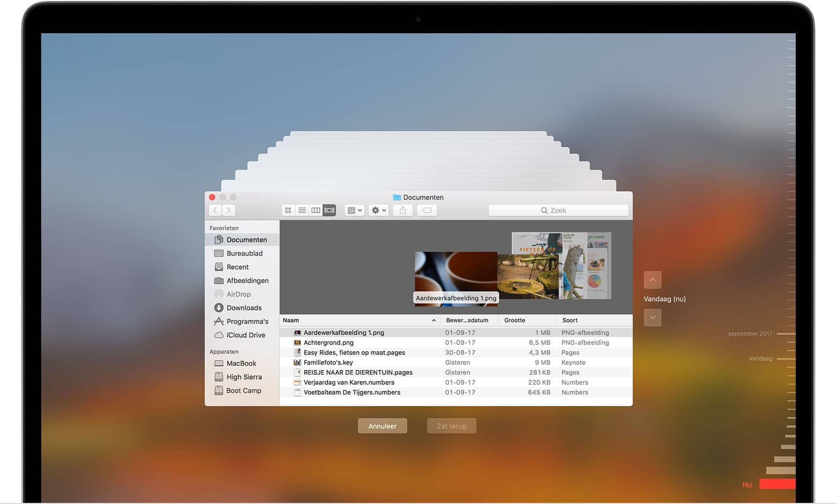Screen dimensions: 837x504
Task: Select column view toolbar icon
Action: 316,211
